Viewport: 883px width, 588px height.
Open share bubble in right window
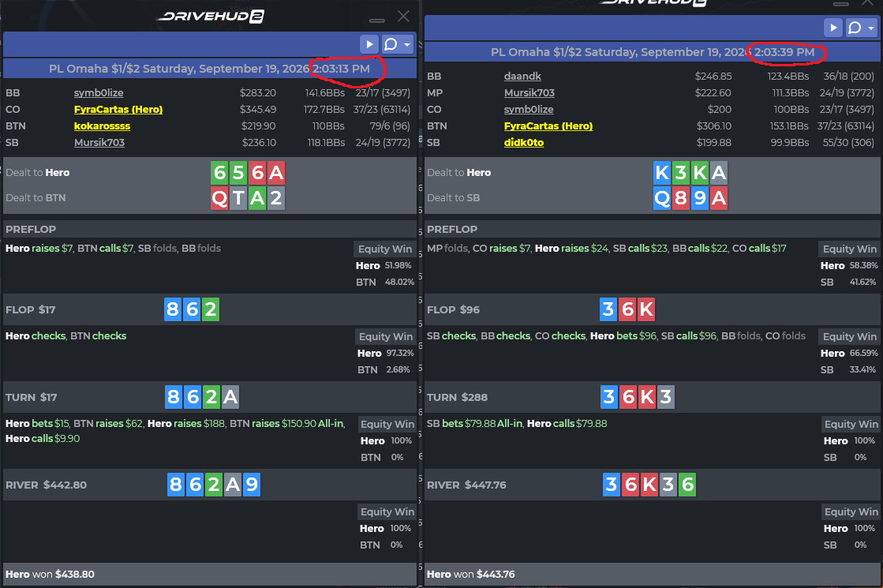pyautogui.click(x=855, y=28)
